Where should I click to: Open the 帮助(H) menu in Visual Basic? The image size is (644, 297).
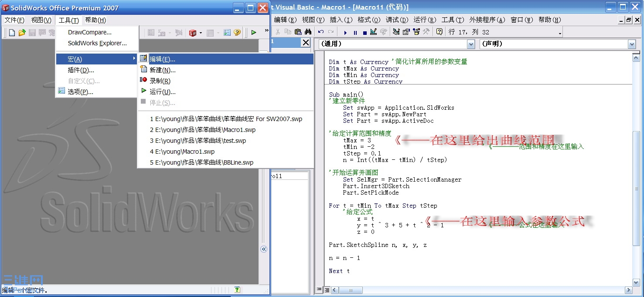(x=550, y=20)
